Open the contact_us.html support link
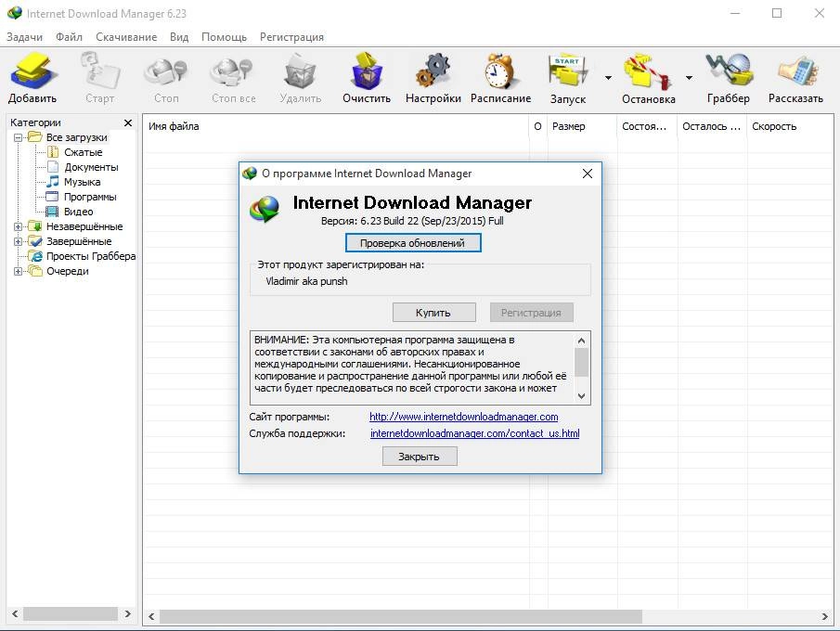Viewport: 840px width, 631px height. (x=474, y=433)
